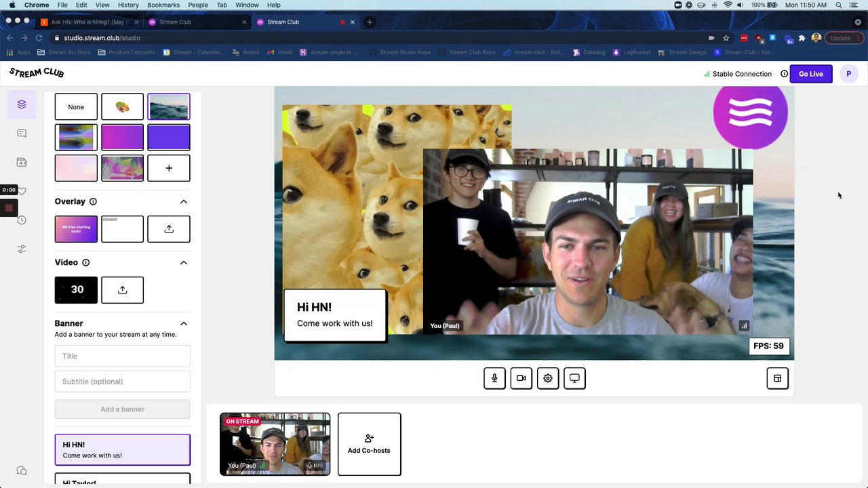Click Add Co-hosts card
868x488 pixels.
click(x=370, y=444)
